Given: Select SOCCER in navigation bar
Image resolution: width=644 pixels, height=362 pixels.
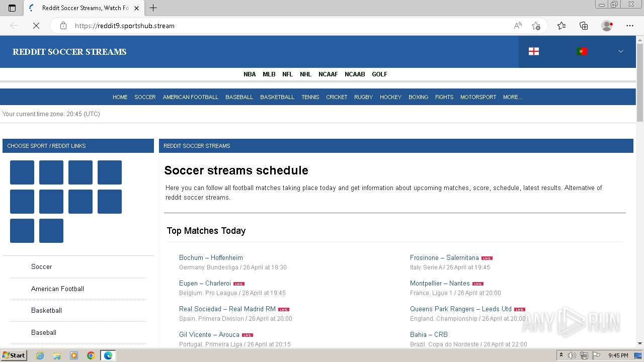Looking at the screenshot, I should [145, 97].
